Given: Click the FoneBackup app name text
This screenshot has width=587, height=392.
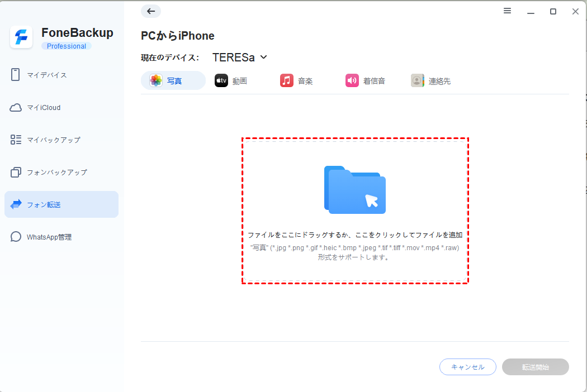Looking at the screenshot, I should 77,33.
